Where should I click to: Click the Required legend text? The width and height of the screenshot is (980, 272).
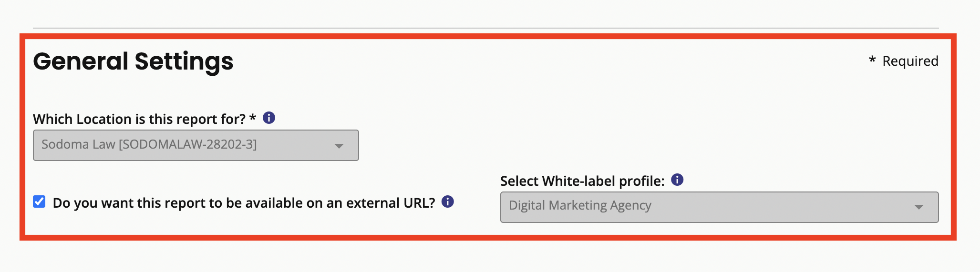click(910, 61)
